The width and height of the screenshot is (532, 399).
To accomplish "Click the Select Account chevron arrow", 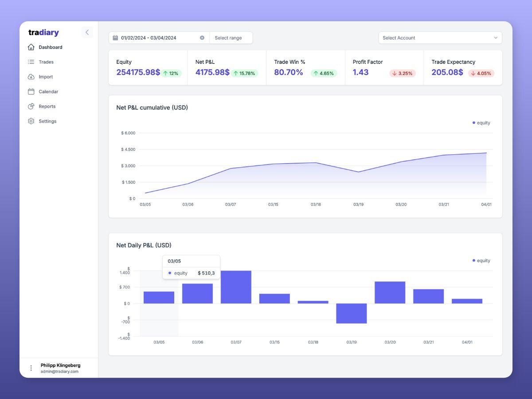I will (496, 38).
